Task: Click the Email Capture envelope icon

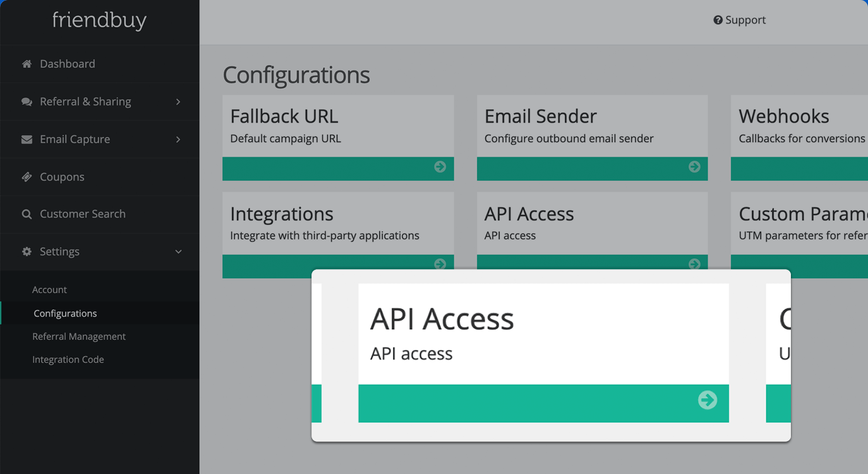Action: pyautogui.click(x=27, y=139)
